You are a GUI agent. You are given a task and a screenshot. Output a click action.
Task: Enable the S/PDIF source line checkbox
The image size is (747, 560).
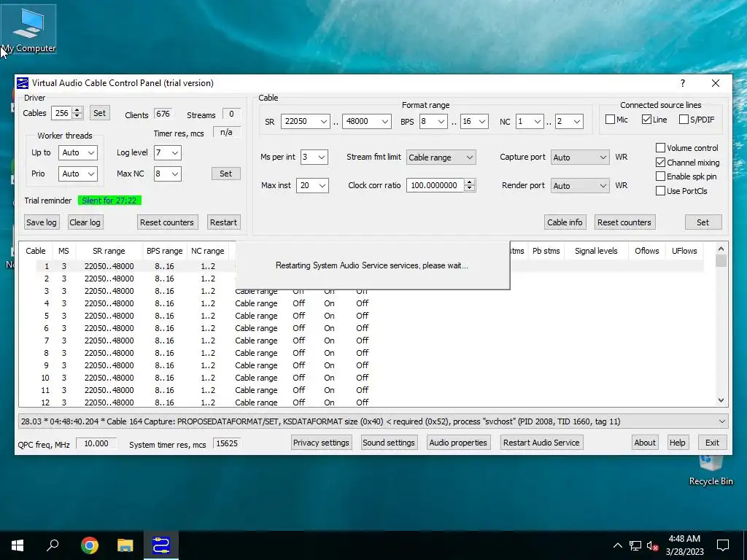684,120
